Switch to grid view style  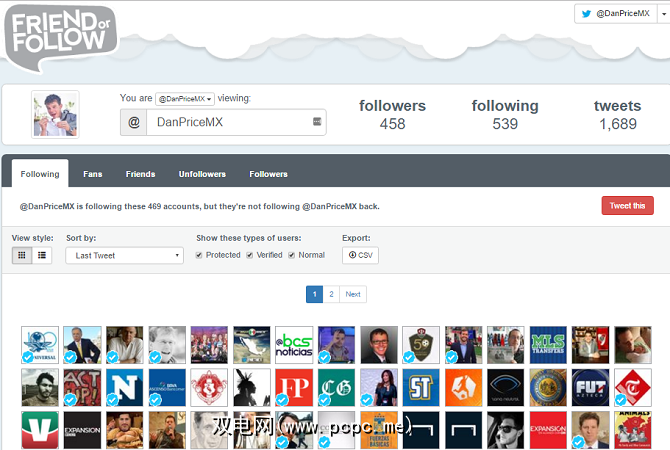22,255
